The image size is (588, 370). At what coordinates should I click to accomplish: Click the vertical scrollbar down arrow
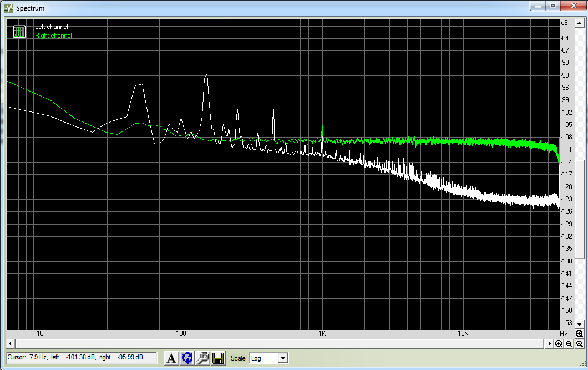579,325
